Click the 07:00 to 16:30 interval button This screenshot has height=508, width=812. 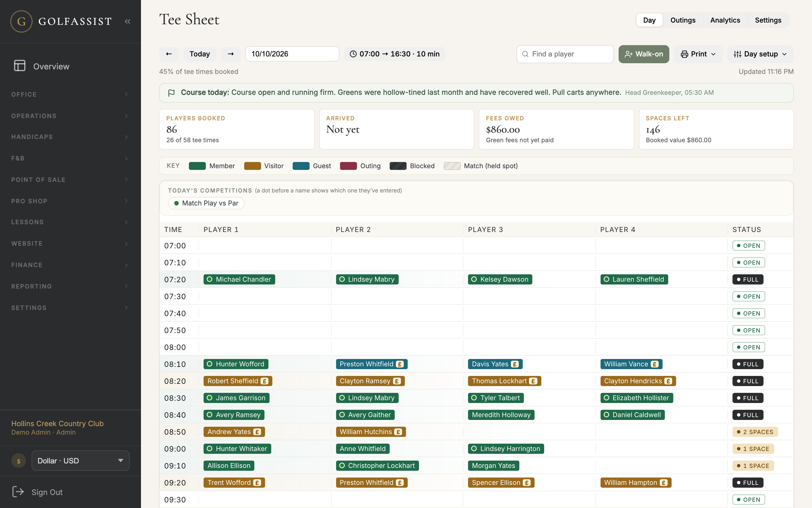point(395,54)
